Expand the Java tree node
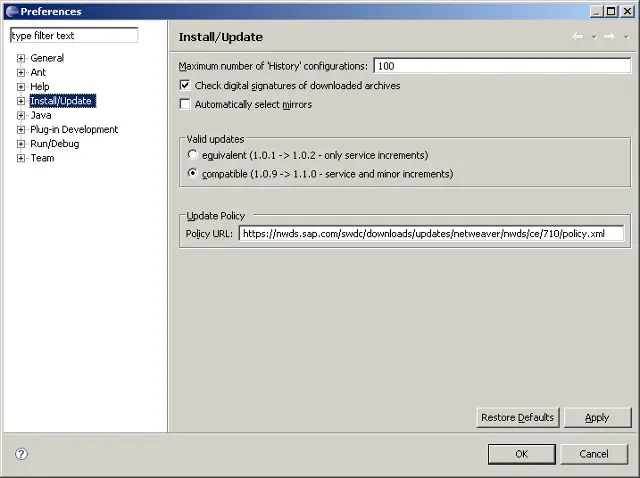This screenshot has height=478, width=640. (21, 116)
